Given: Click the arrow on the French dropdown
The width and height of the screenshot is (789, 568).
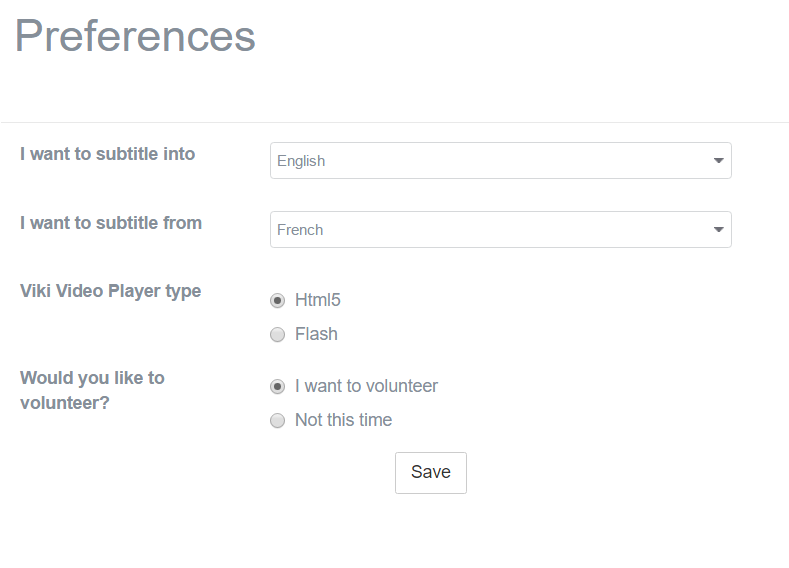Looking at the screenshot, I should [719, 229].
